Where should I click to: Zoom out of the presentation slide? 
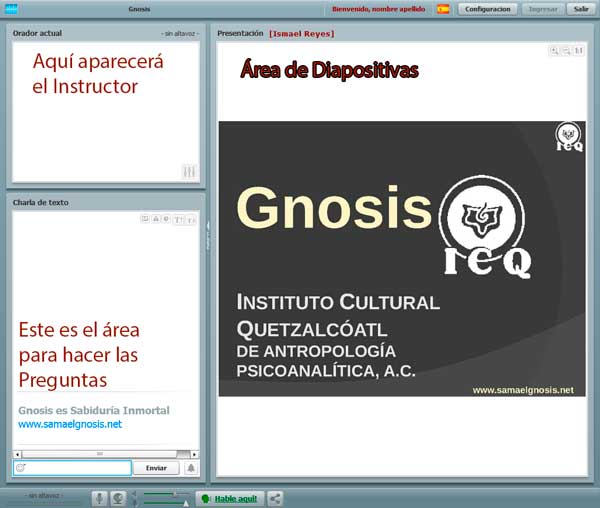pos(565,50)
